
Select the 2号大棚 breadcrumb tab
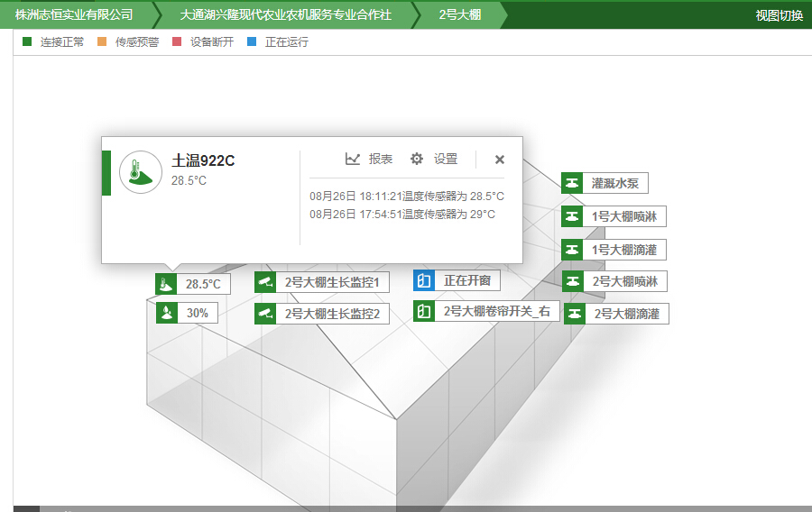[460, 14]
